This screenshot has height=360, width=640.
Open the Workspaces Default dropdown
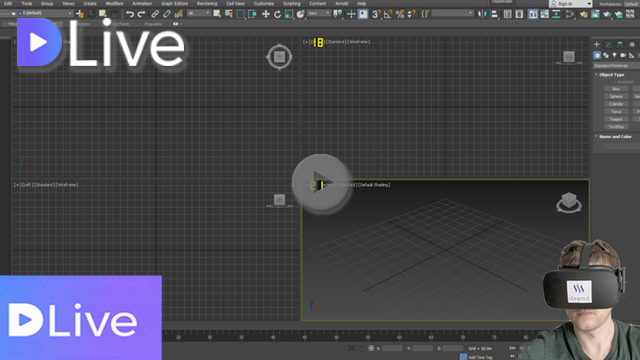631,4
